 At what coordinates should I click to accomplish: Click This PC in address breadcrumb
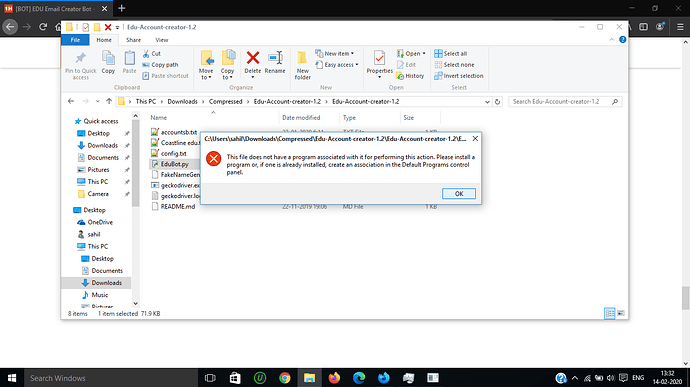tap(146, 102)
